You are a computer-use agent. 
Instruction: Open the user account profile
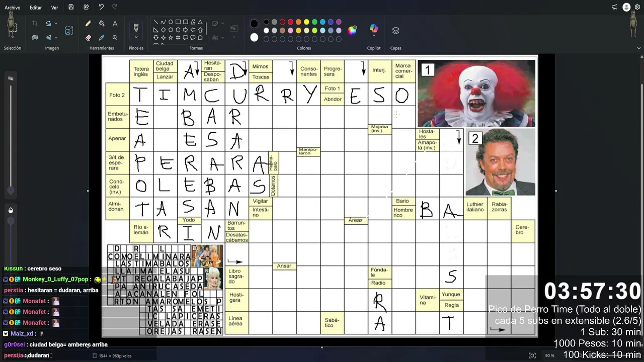[626, 7]
